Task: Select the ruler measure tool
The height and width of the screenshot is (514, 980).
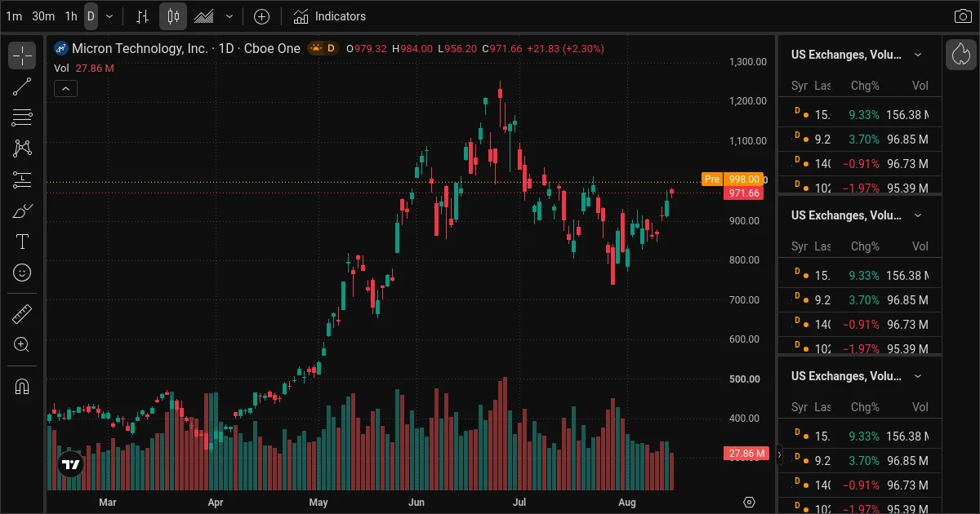Action: [x=22, y=314]
